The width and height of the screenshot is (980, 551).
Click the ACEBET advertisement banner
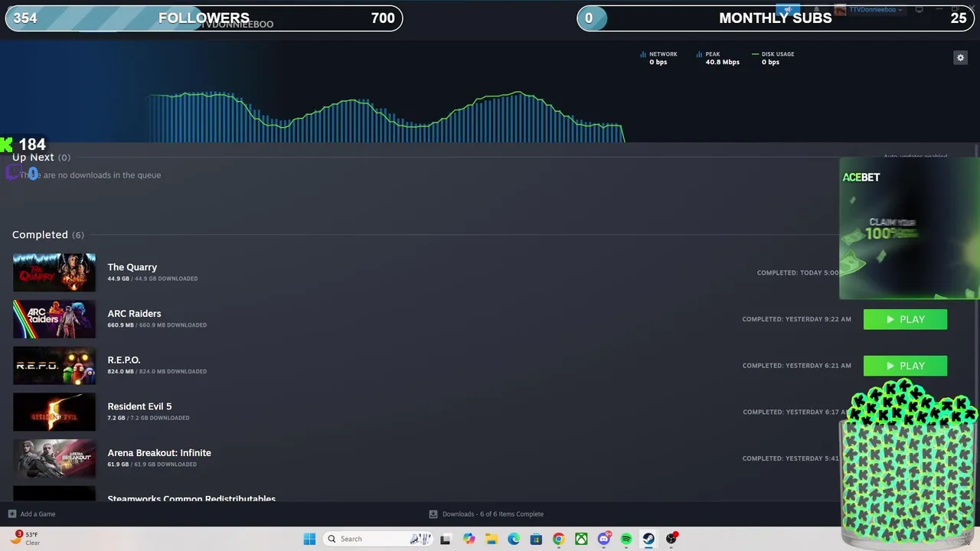(x=909, y=228)
